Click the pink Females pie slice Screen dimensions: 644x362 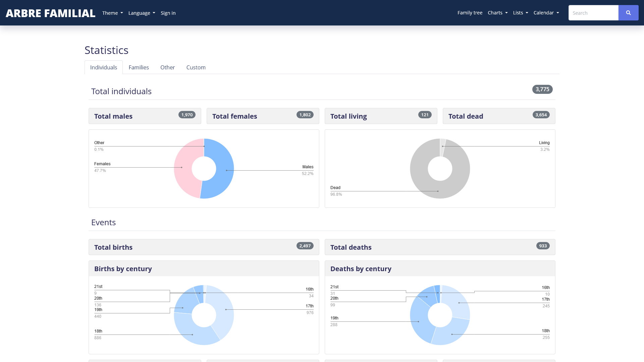tap(183, 168)
